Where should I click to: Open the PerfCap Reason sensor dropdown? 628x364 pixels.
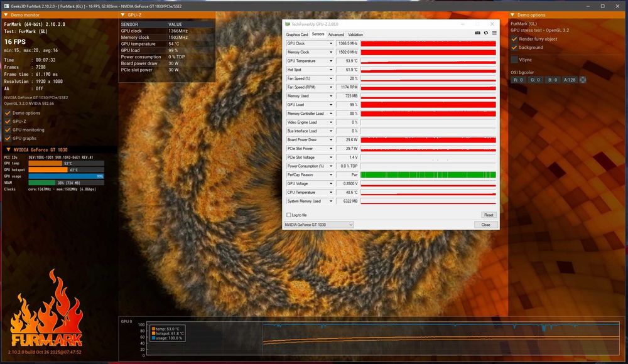point(331,174)
